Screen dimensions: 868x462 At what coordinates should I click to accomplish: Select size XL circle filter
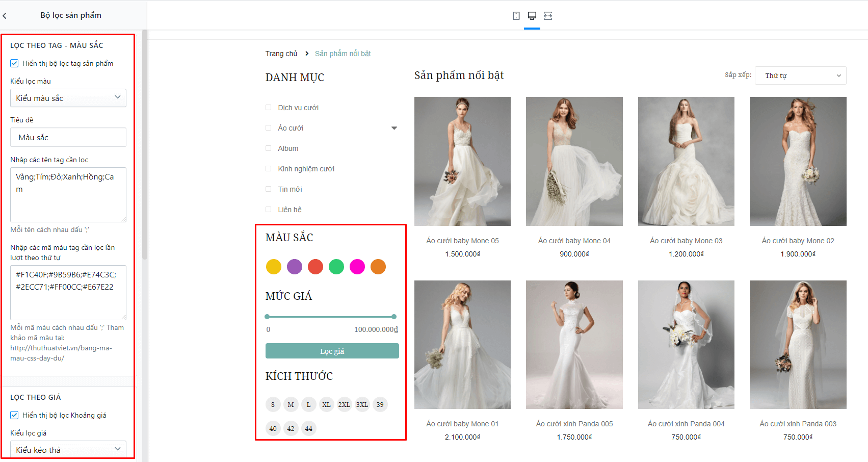(x=326, y=404)
